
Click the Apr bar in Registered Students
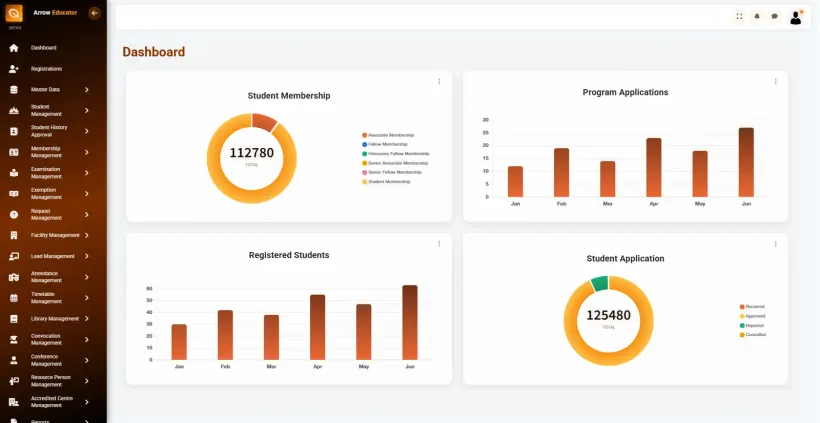click(317, 327)
